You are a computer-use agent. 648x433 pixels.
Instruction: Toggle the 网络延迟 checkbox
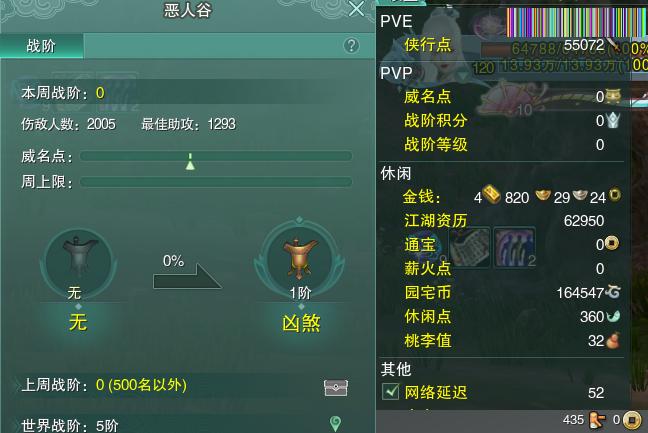click(x=390, y=391)
